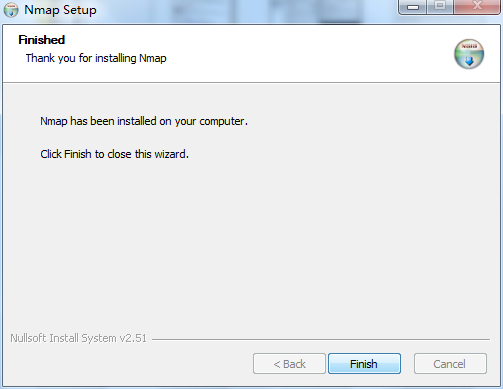Screen dimensions: 503x389
Task: Click the Nmap has been installed message
Action: (144, 121)
